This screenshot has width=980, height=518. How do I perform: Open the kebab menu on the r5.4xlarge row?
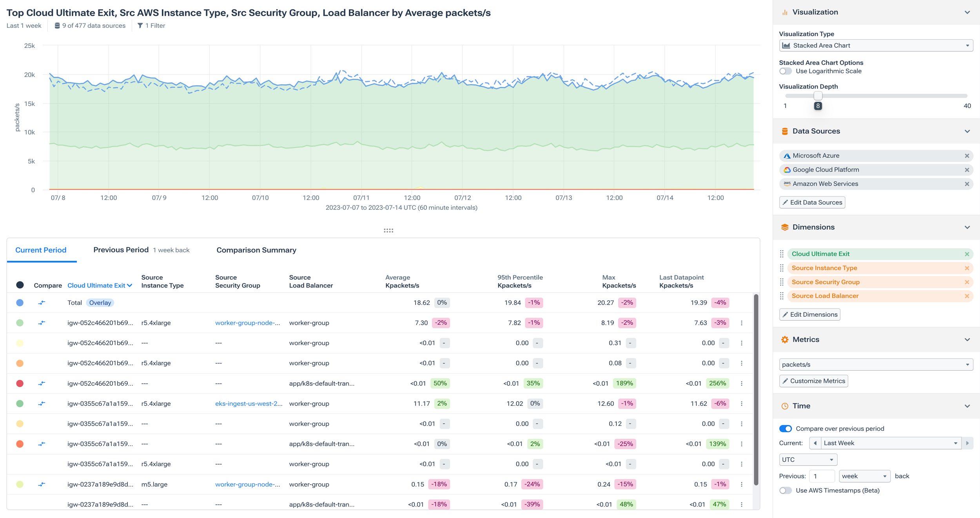[741, 323]
